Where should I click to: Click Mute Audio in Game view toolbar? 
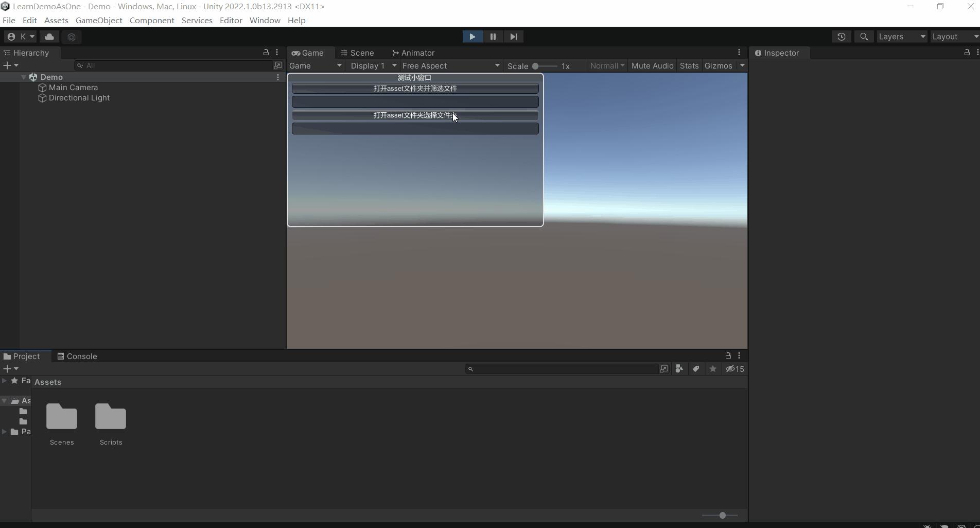point(652,65)
